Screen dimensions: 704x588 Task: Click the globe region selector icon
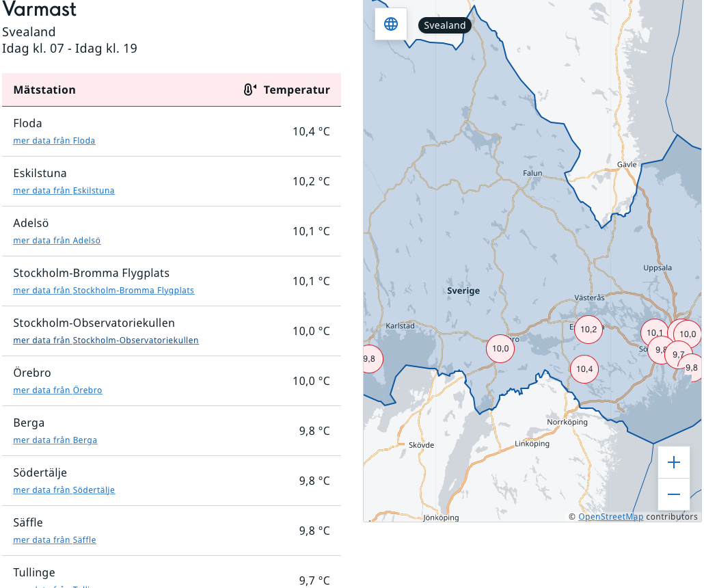[391, 24]
